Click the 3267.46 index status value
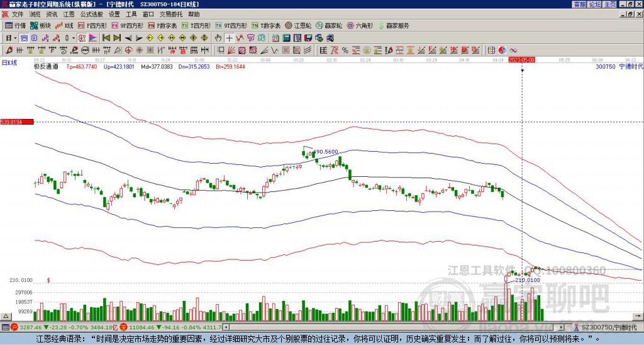The width and height of the screenshot is (644, 345). point(30,327)
